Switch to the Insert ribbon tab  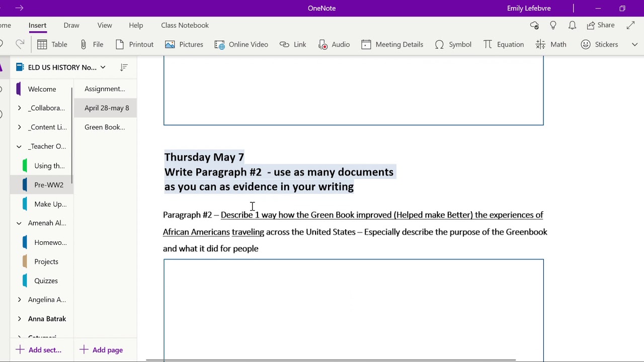pyautogui.click(x=37, y=25)
